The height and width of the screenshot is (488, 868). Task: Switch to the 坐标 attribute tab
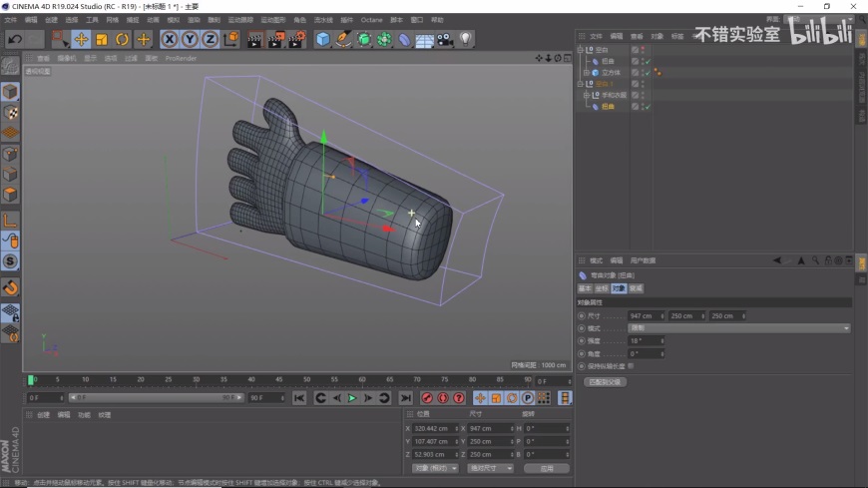[602, 288]
